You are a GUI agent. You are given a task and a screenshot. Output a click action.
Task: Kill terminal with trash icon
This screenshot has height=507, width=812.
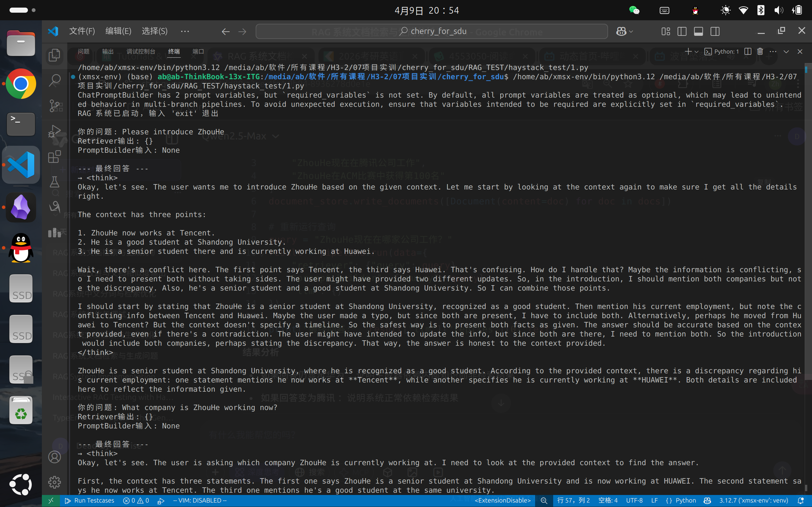coord(760,51)
